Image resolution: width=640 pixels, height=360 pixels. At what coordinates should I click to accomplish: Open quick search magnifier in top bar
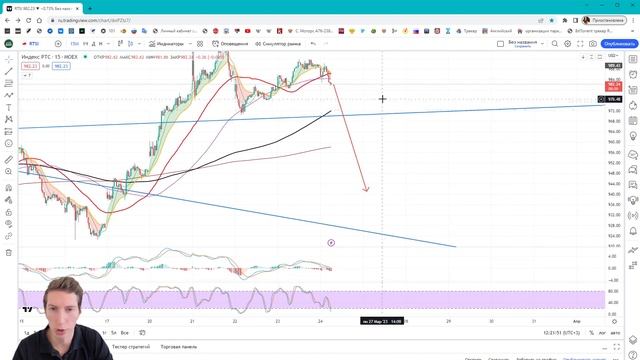tap(555, 44)
